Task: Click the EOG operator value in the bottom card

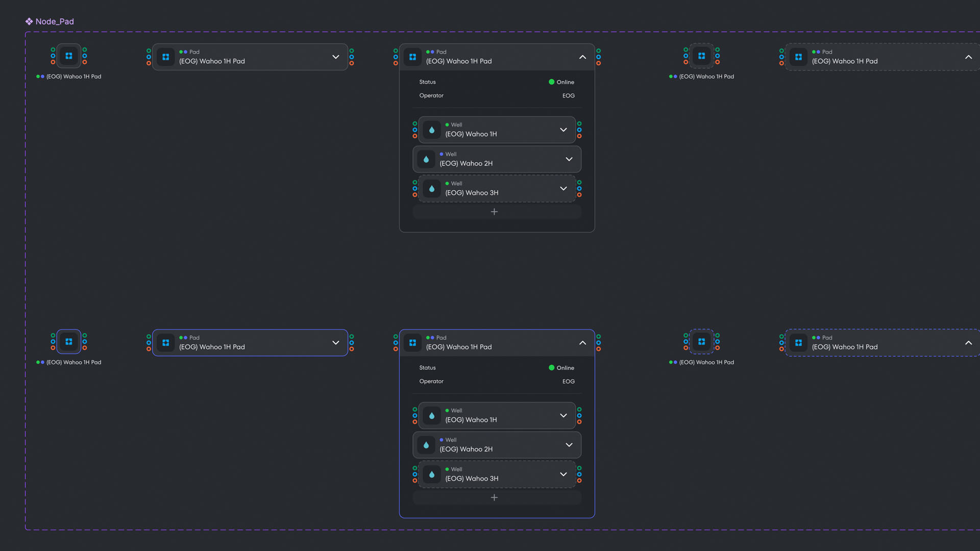Action: 569,382
